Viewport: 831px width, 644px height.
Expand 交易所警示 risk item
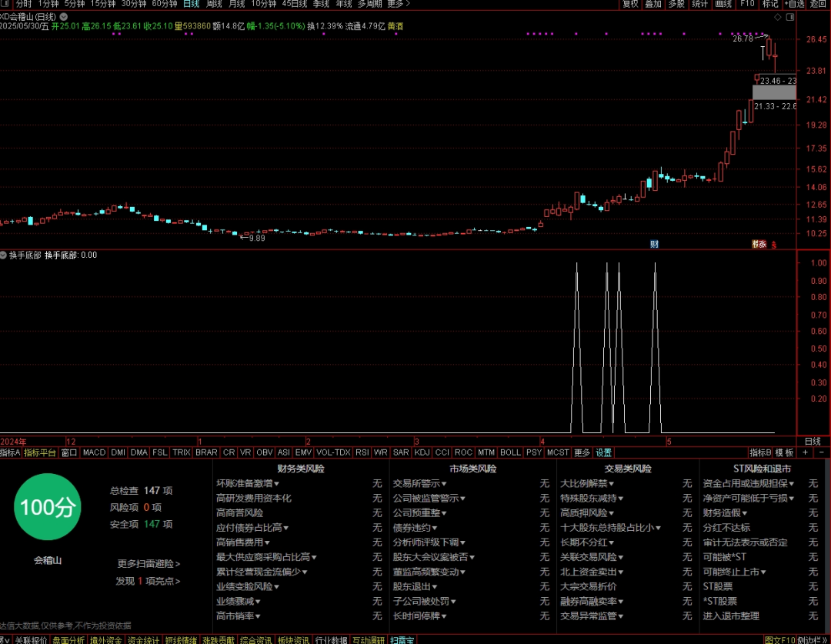[x=420, y=483]
